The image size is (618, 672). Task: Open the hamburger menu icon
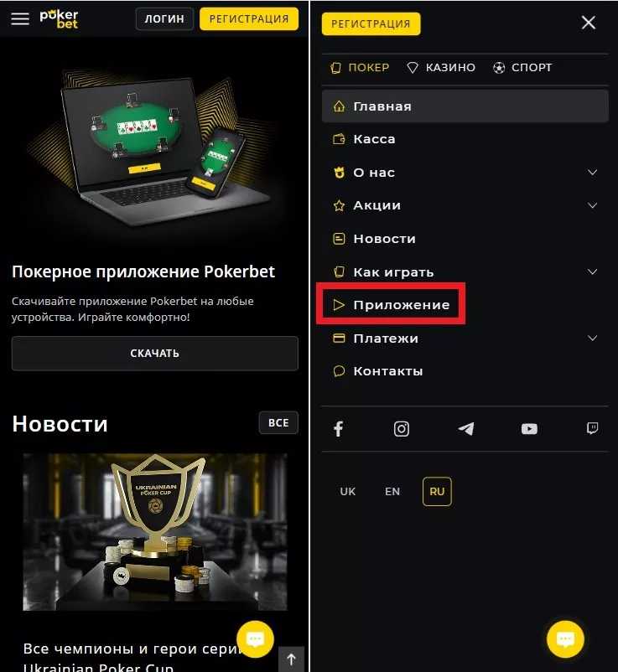(20, 19)
